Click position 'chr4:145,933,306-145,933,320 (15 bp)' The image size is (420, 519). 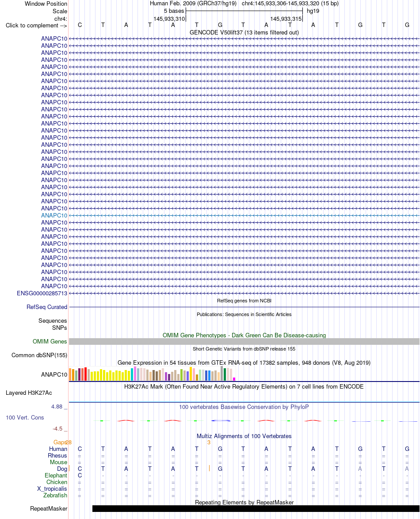coord(290,3)
